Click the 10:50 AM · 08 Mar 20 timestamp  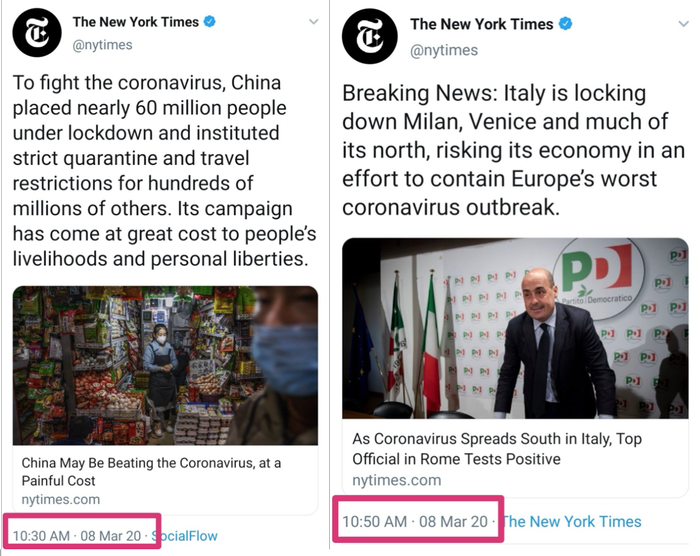(x=415, y=521)
